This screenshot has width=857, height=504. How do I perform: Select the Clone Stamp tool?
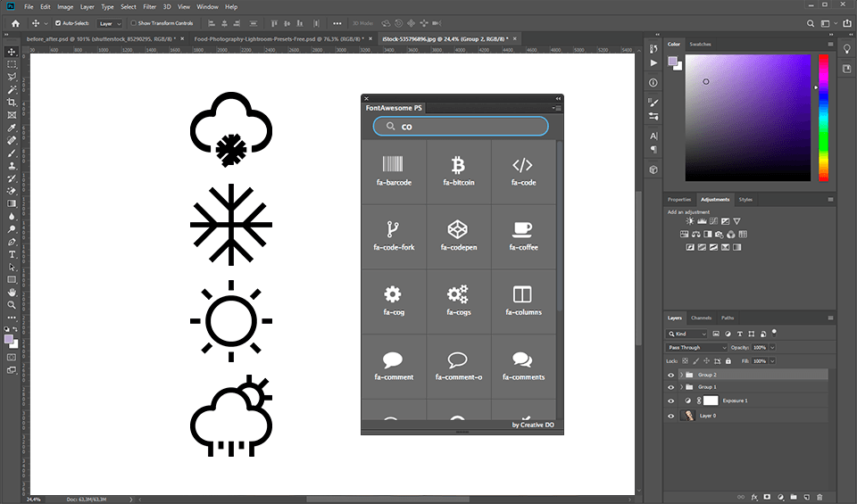click(12, 165)
